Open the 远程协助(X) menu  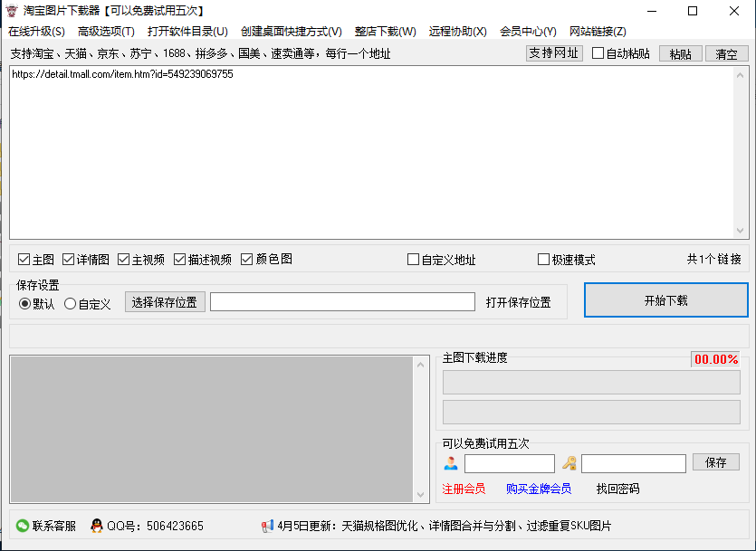(457, 32)
